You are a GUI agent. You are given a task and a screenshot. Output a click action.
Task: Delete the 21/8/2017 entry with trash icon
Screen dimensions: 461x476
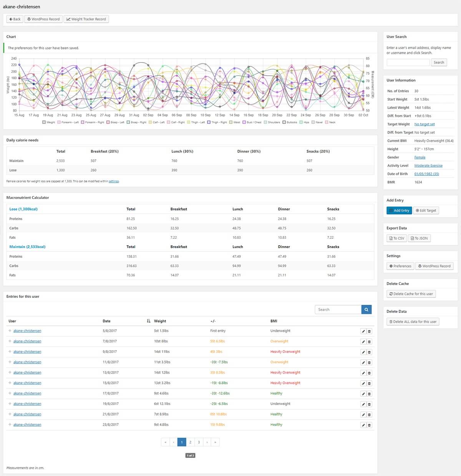(x=369, y=415)
